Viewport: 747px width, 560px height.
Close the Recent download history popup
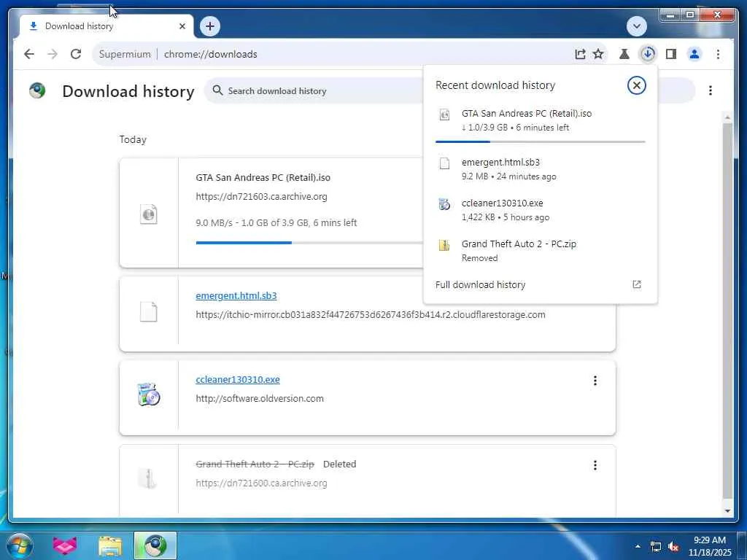(636, 85)
